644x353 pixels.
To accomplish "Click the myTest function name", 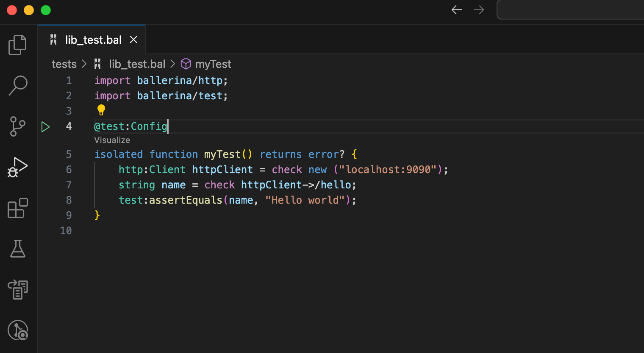I will click(x=222, y=154).
